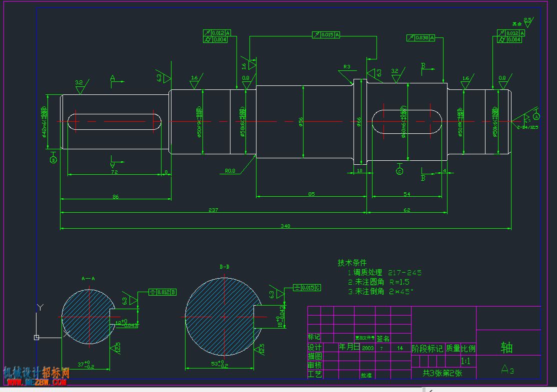Select the B-B section view title

(x=224, y=267)
